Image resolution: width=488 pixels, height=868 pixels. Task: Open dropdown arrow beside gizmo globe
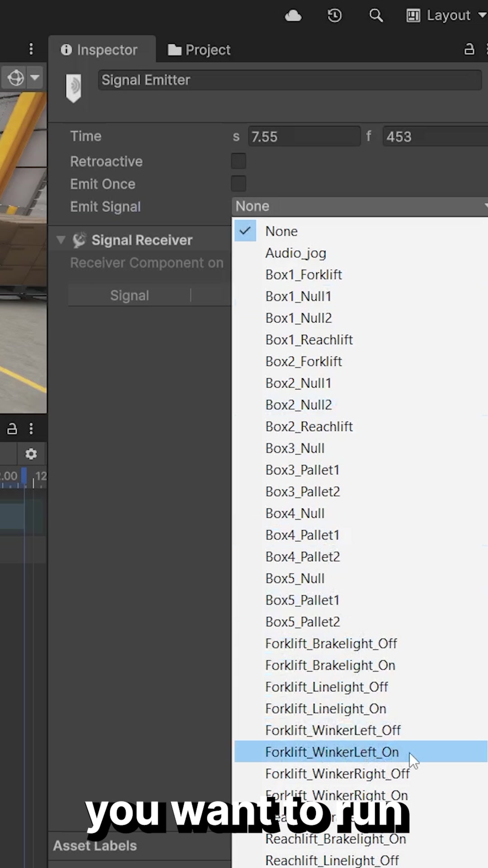coord(35,78)
